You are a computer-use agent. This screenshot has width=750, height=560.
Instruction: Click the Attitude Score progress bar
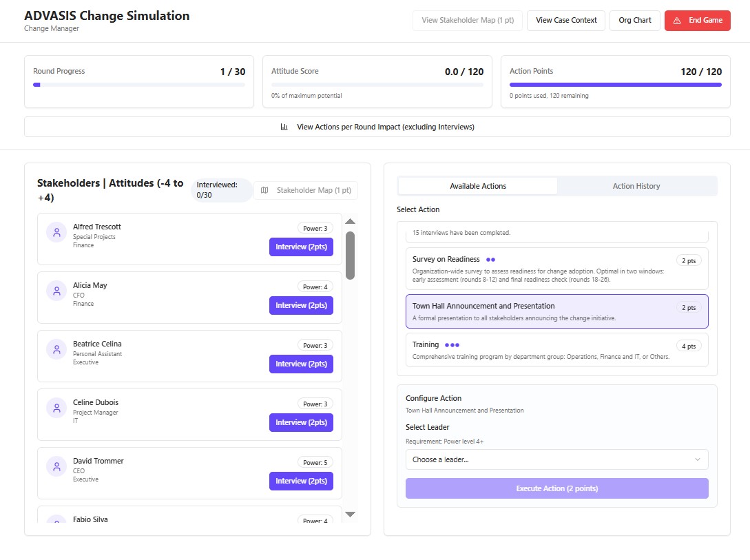tap(377, 85)
